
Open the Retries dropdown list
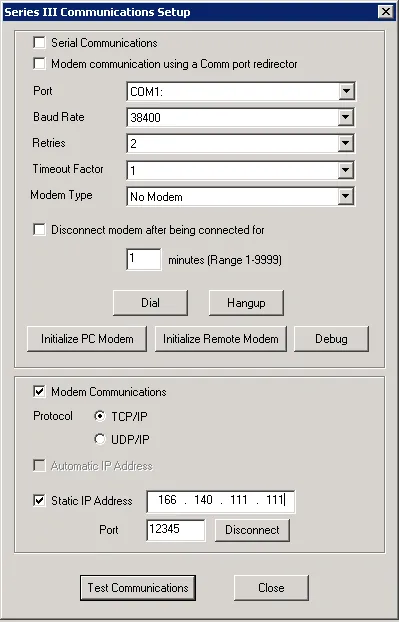pyautogui.click(x=346, y=144)
